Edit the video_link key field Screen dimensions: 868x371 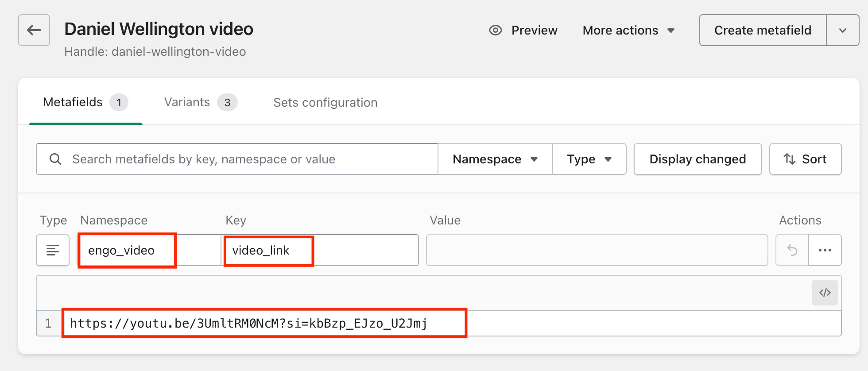click(x=320, y=250)
